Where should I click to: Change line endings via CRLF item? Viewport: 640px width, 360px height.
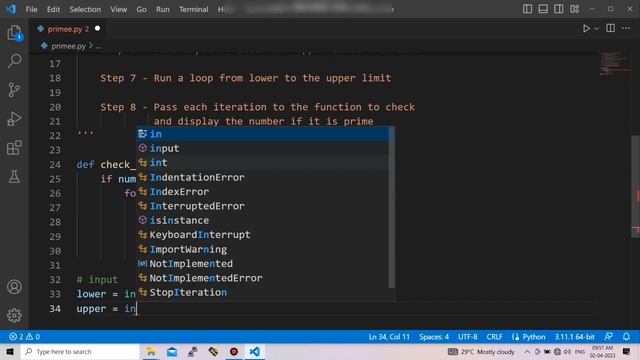[494, 337]
